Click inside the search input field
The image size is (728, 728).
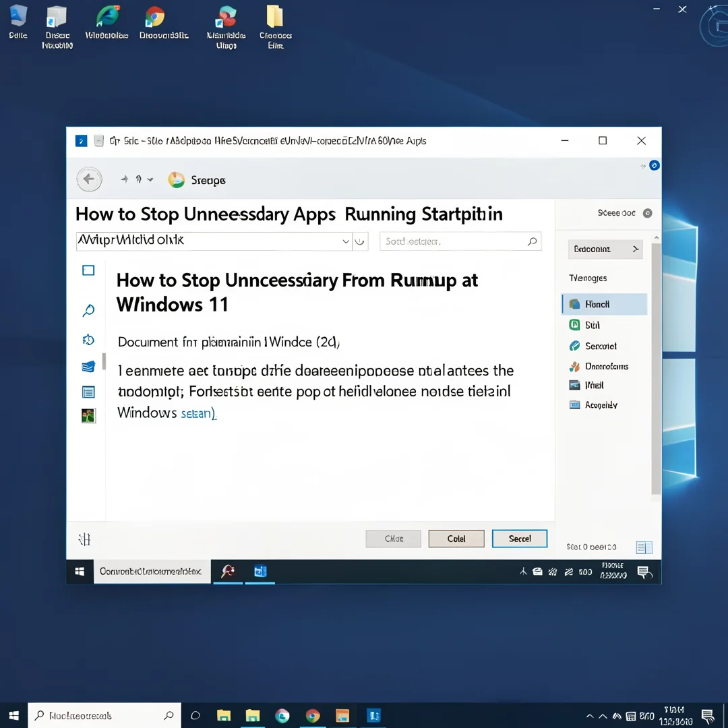tap(460, 241)
